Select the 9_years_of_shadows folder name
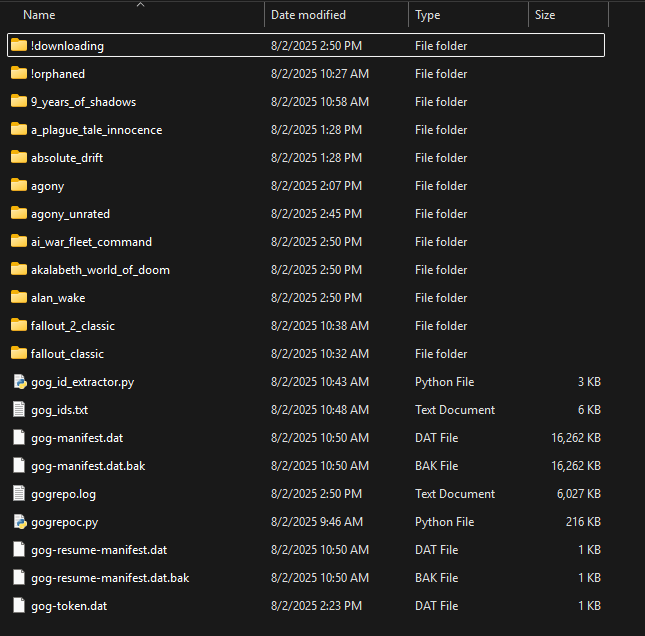Image resolution: width=645 pixels, height=636 pixels. [83, 102]
